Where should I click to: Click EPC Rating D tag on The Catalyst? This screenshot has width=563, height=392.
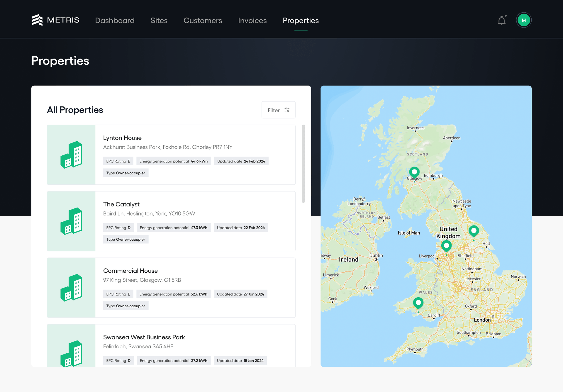pos(118,228)
